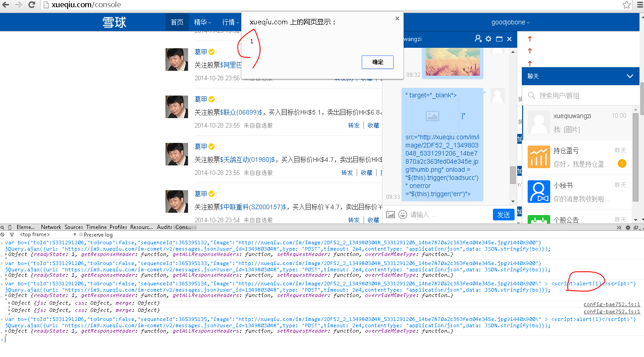Close the alert dialog with the X

tap(397, 18)
